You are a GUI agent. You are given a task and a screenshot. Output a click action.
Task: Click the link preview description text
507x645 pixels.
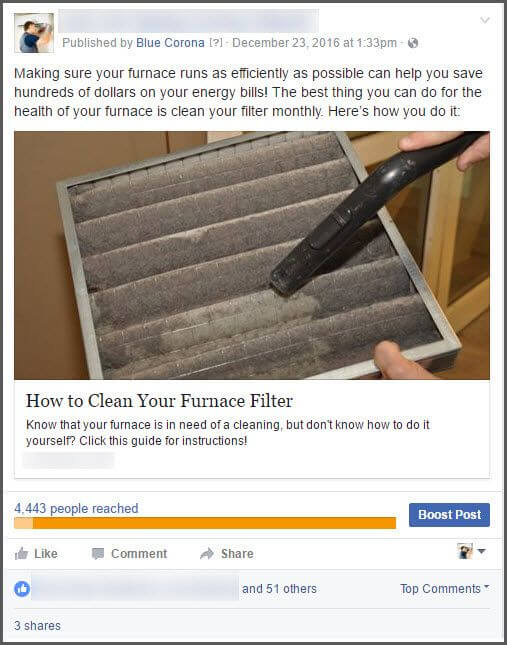(227, 433)
